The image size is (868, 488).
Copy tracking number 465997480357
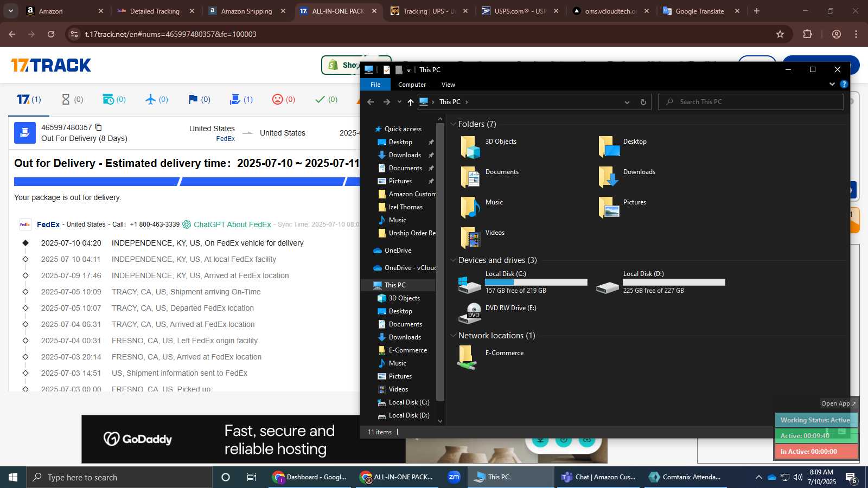coord(98,127)
